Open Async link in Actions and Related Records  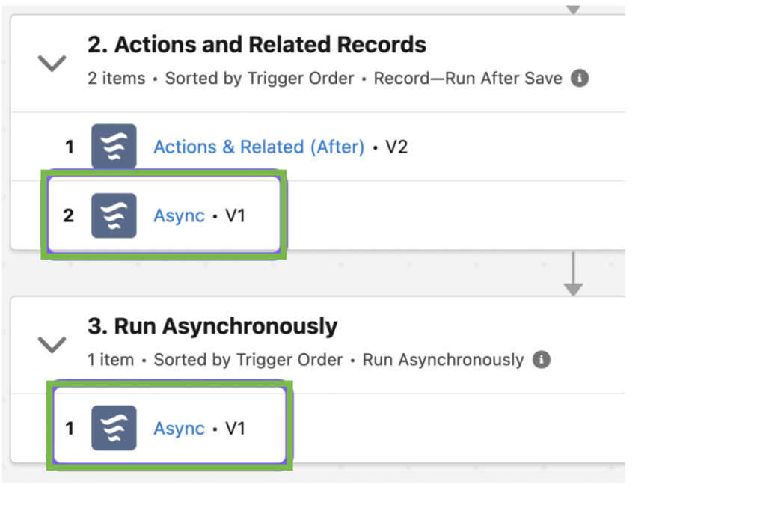click(179, 216)
